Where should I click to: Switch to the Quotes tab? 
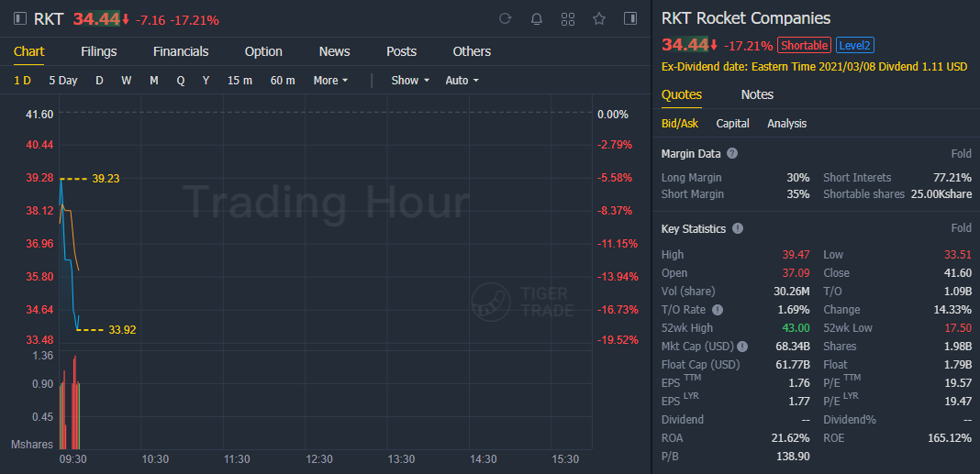click(681, 95)
